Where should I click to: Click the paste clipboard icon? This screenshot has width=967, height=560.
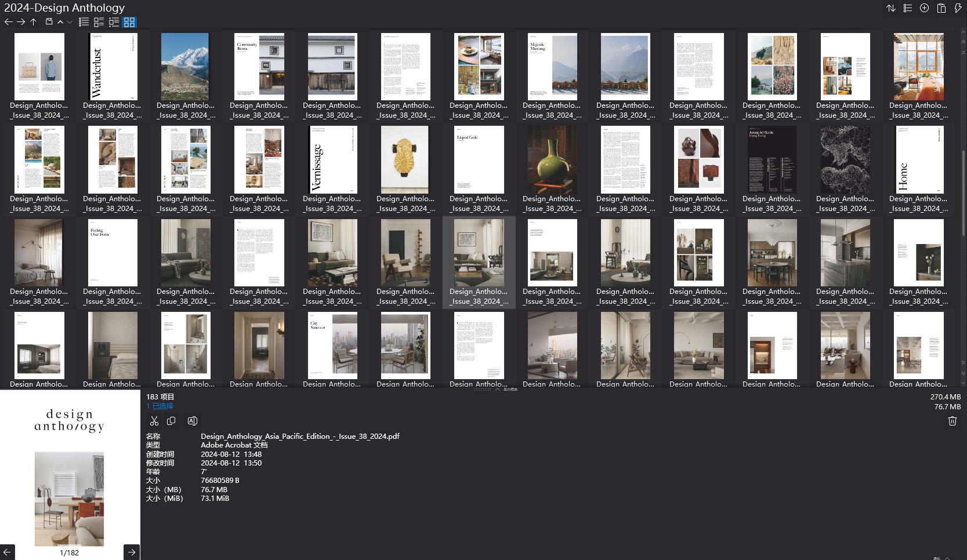[x=941, y=8]
